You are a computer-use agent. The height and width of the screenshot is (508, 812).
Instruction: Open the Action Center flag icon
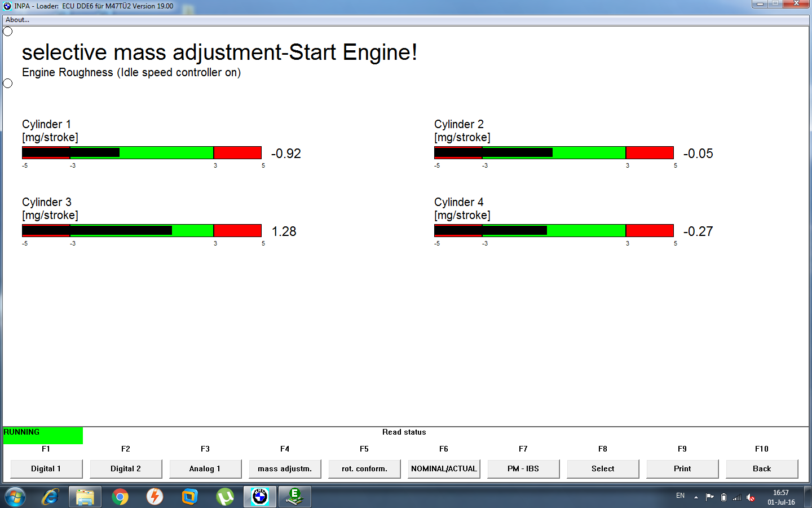[710, 497]
